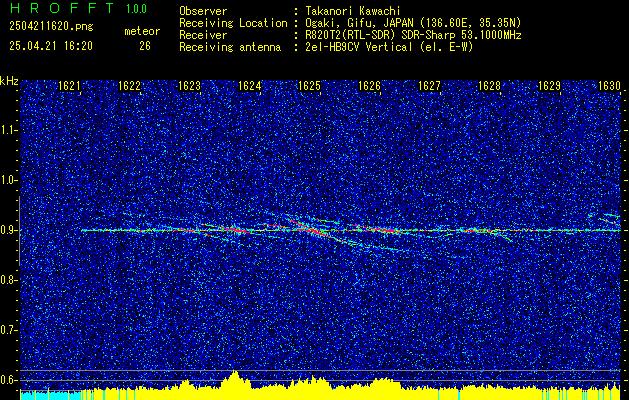Click observer name Takanori Kawachi
The width and height of the screenshot is (629, 400).
click(352, 11)
